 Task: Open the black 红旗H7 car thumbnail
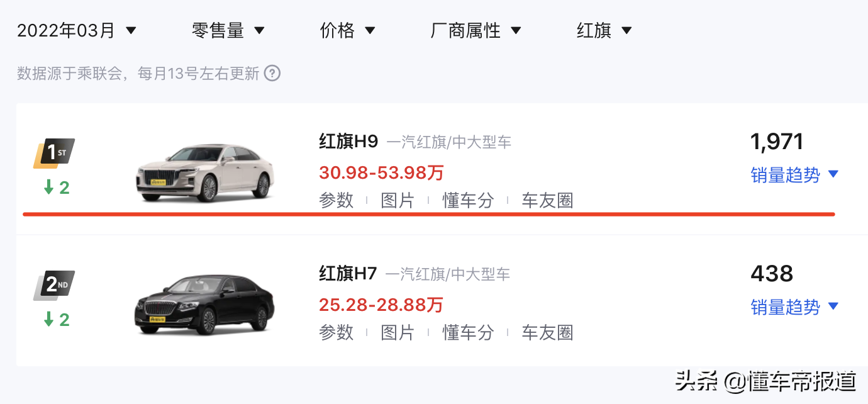pyautogui.click(x=204, y=305)
